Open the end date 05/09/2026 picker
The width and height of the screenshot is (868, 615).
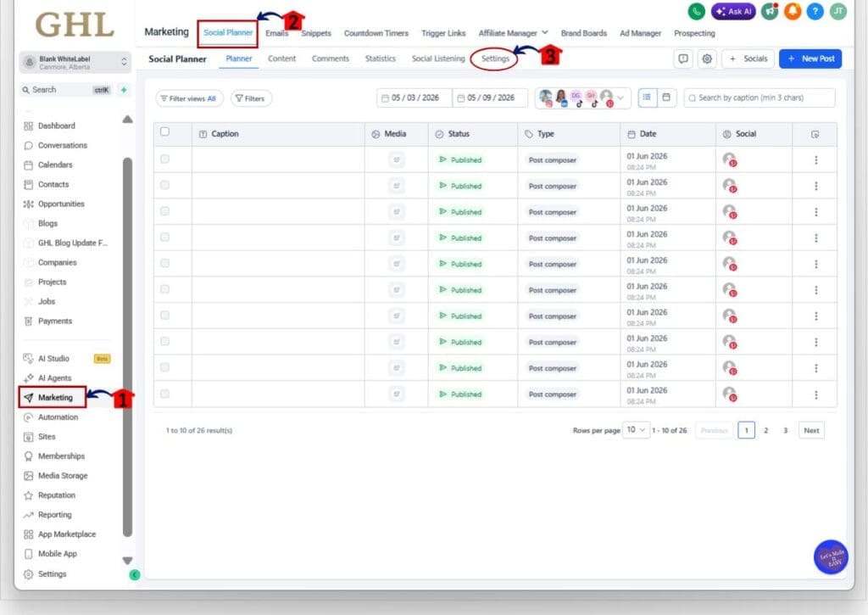click(x=490, y=98)
